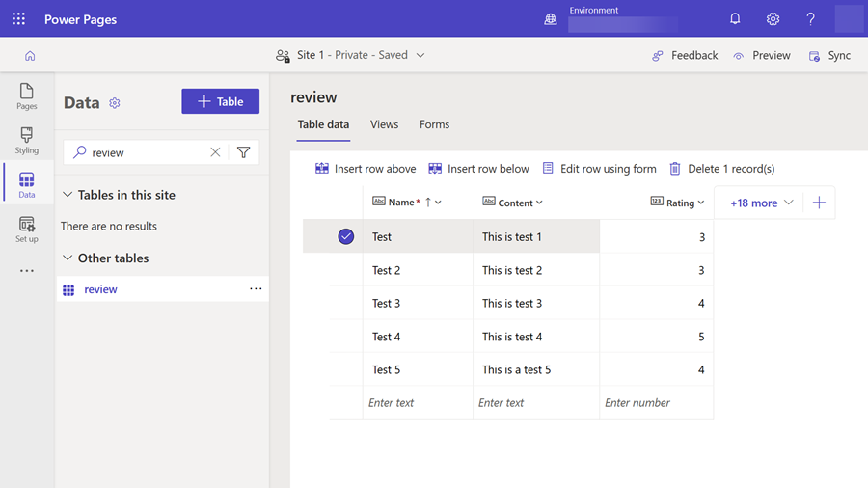Click the help question mark icon
The image size is (868, 488).
[x=810, y=19]
